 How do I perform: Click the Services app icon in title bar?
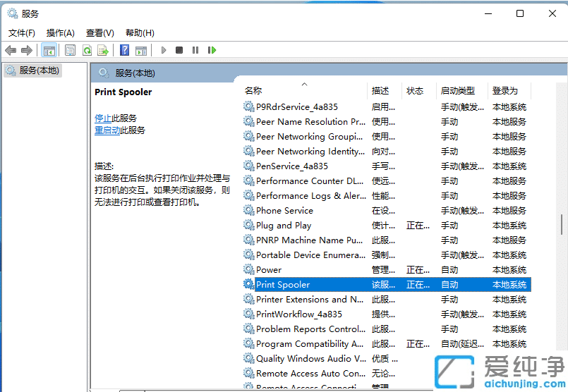(x=13, y=14)
